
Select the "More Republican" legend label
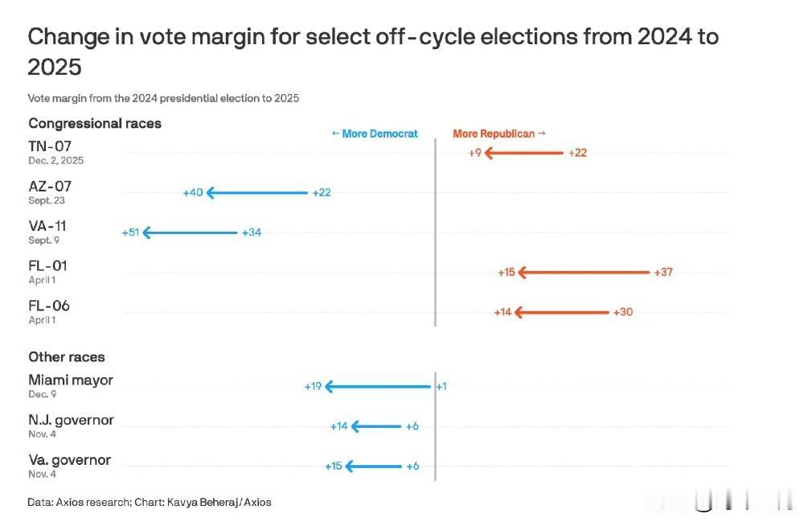click(x=499, y=134)
